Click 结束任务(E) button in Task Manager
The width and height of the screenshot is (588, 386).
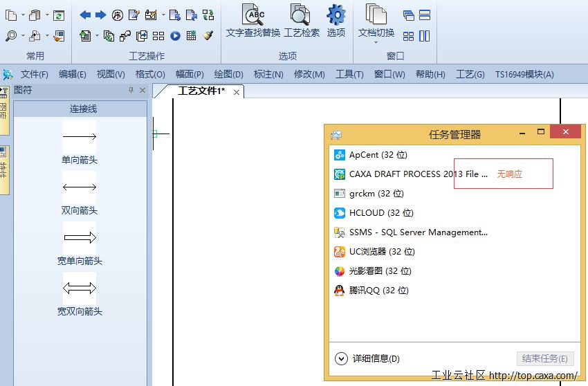(545, 358)
